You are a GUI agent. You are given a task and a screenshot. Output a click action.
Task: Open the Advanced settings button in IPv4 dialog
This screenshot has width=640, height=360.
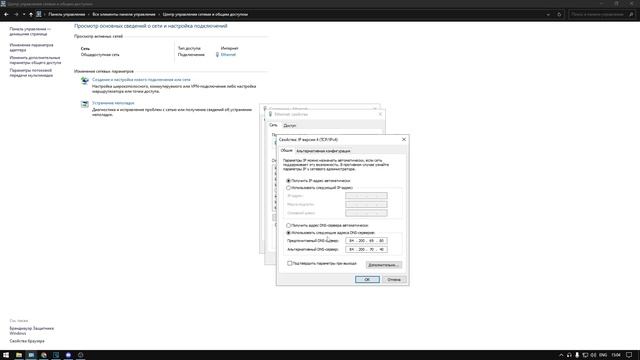coord(384,265)
